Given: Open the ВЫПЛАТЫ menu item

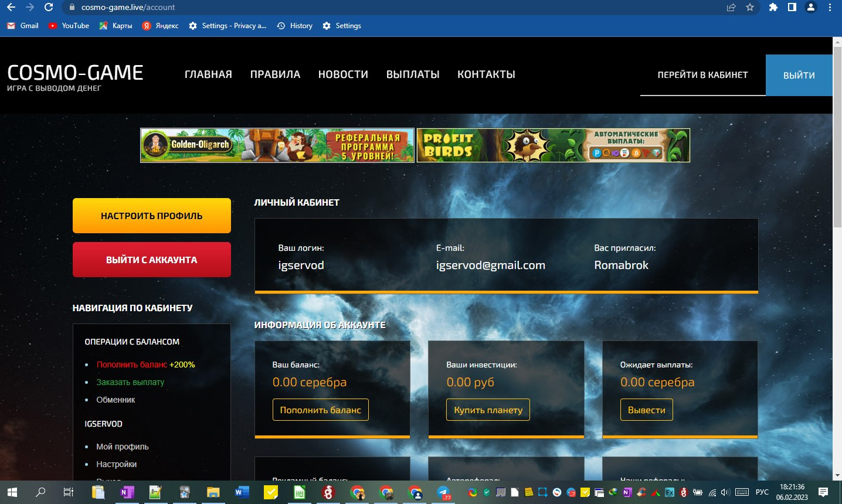Looking at the screenshot, I should pos(413,74).
